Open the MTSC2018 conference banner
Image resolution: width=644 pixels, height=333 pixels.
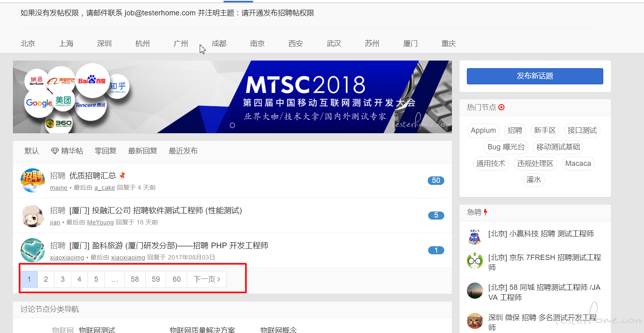232,97
